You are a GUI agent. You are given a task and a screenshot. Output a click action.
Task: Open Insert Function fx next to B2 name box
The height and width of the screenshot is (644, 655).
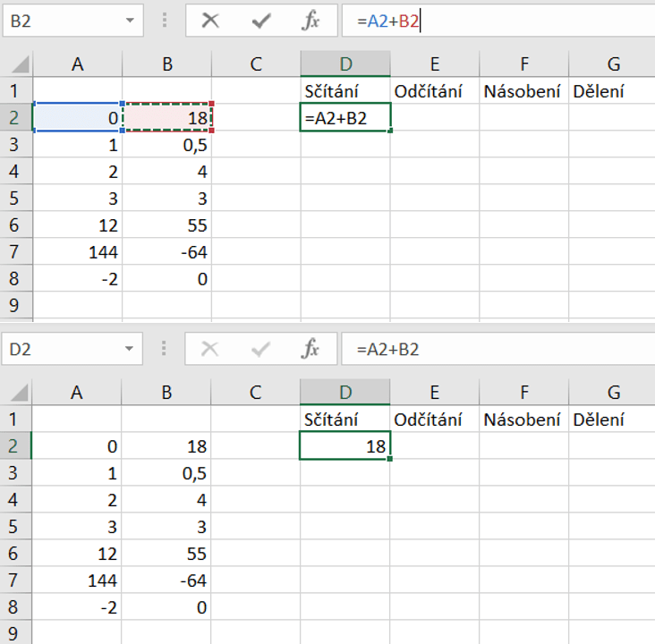(310, 21)
